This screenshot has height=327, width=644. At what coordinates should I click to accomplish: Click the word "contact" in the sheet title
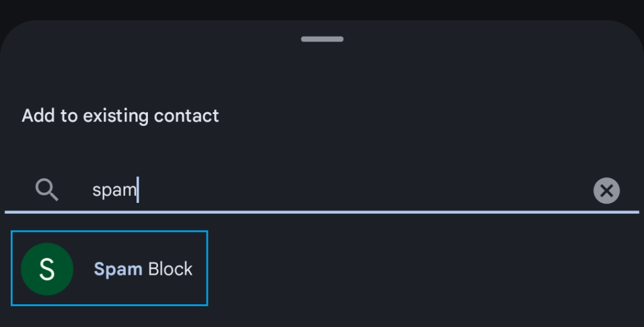point(186,116)
